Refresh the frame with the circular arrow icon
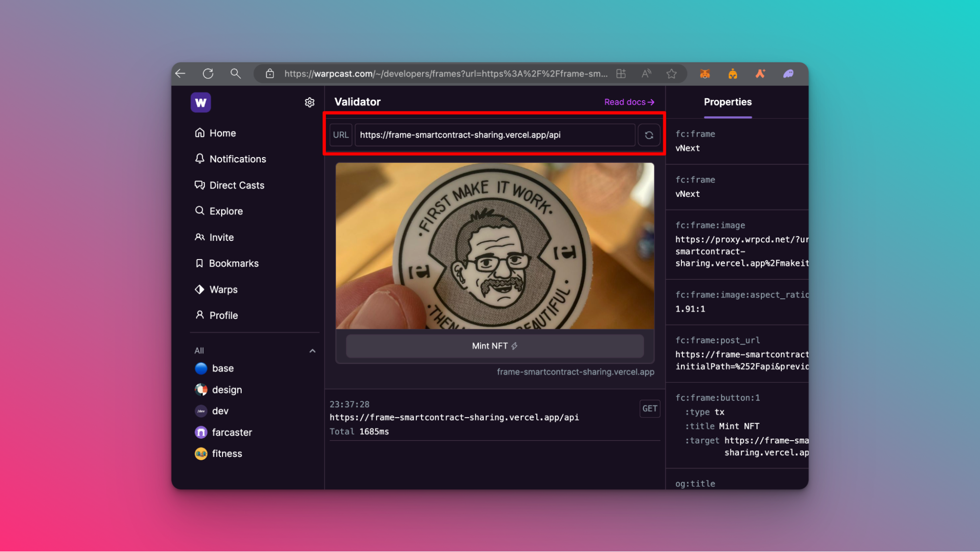 pos(649,135)
